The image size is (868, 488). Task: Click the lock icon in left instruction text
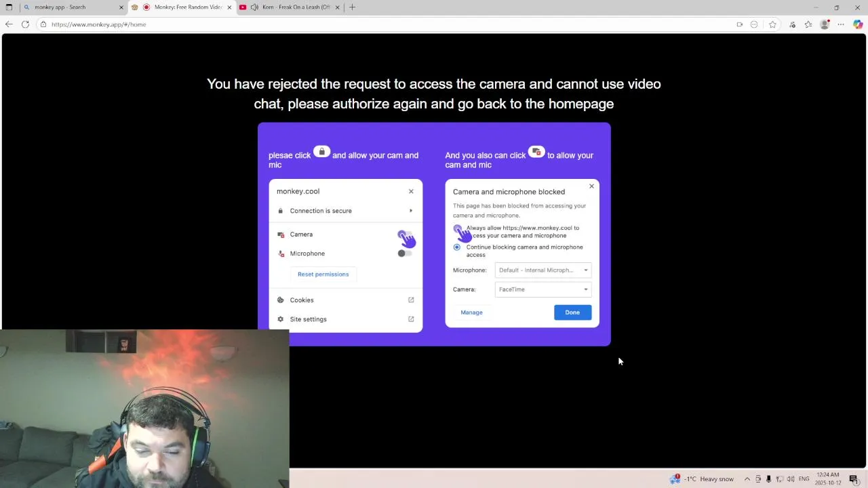click(x=322, y=152)
